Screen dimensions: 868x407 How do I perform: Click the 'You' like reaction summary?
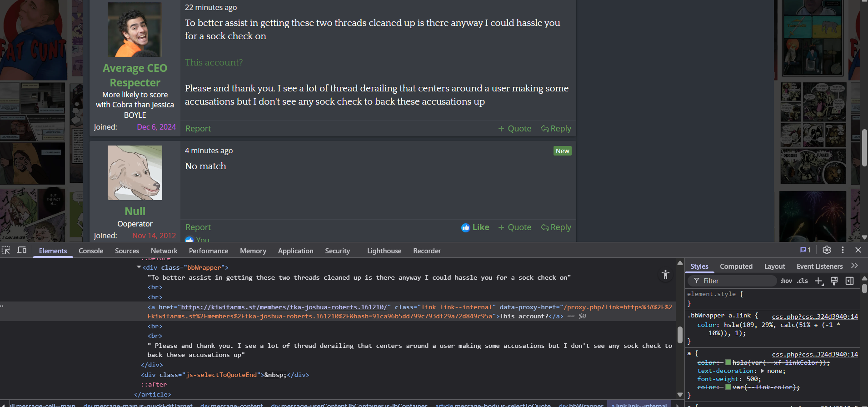[x=203, y=239]
